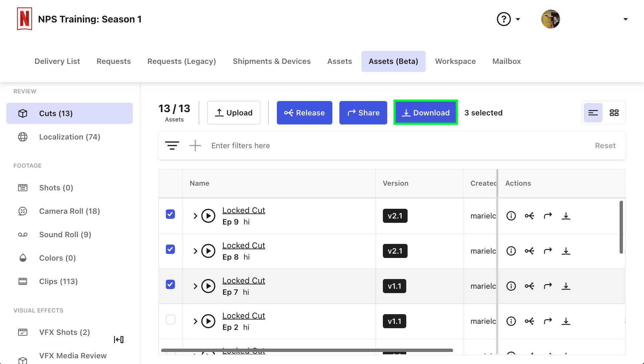
Task: Open the filter options icon
Action: (x=172, y=146)
